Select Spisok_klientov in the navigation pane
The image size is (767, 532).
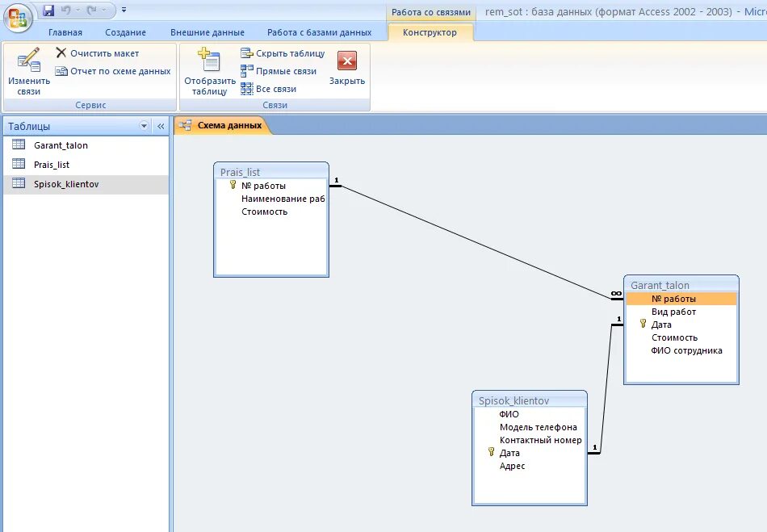coord(86,184)
